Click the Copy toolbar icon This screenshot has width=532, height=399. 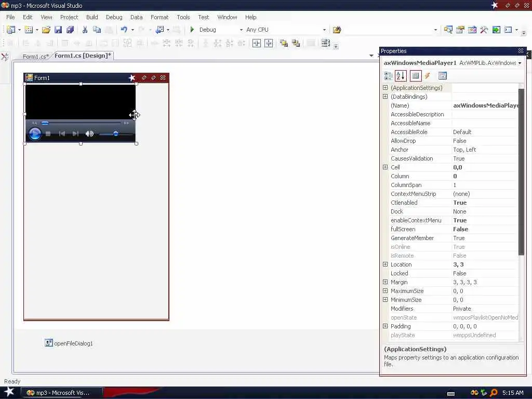click(x=97, y=30)
